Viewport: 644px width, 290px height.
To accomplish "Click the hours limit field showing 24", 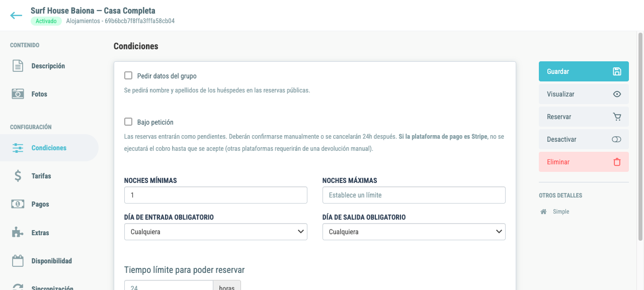I will 169,285.
